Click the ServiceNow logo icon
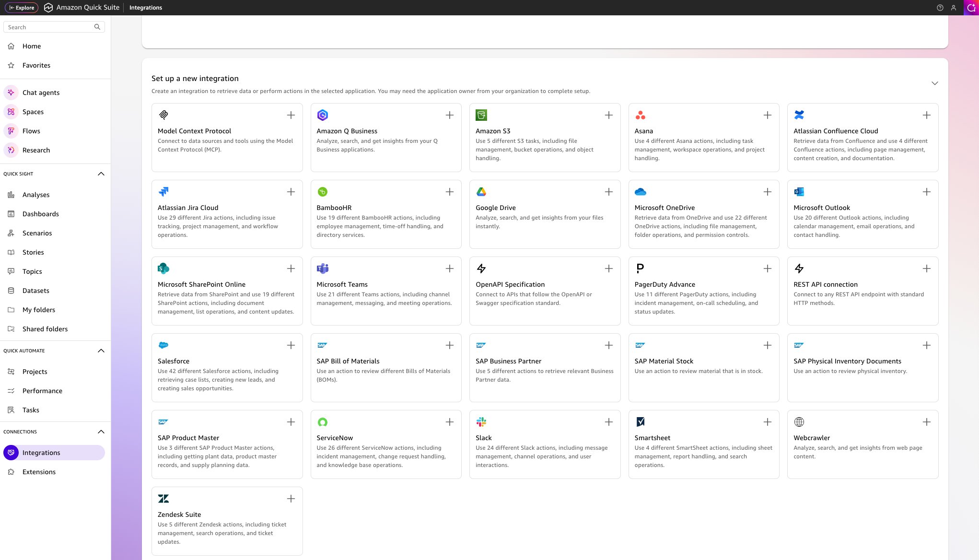The image size is (979, 560). (322, 422)
